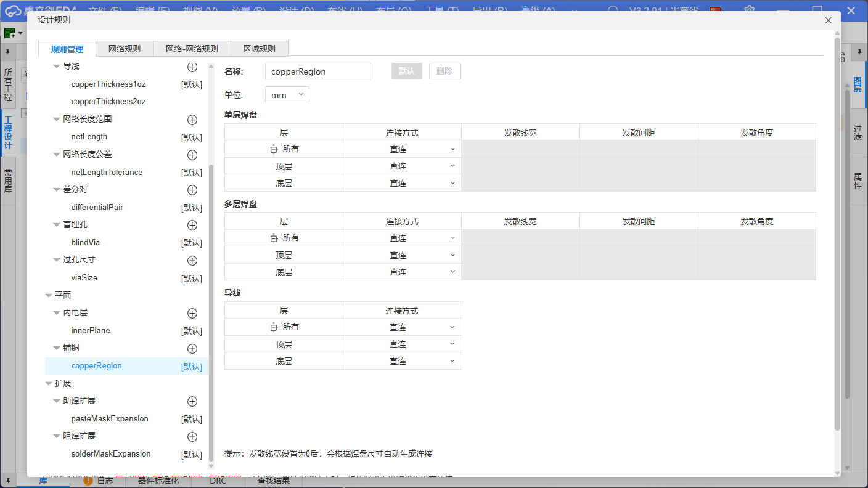Screen dimensions: 868x488
Task: Add a new rule under 网络长度范围
Action: tap(192, 120)
